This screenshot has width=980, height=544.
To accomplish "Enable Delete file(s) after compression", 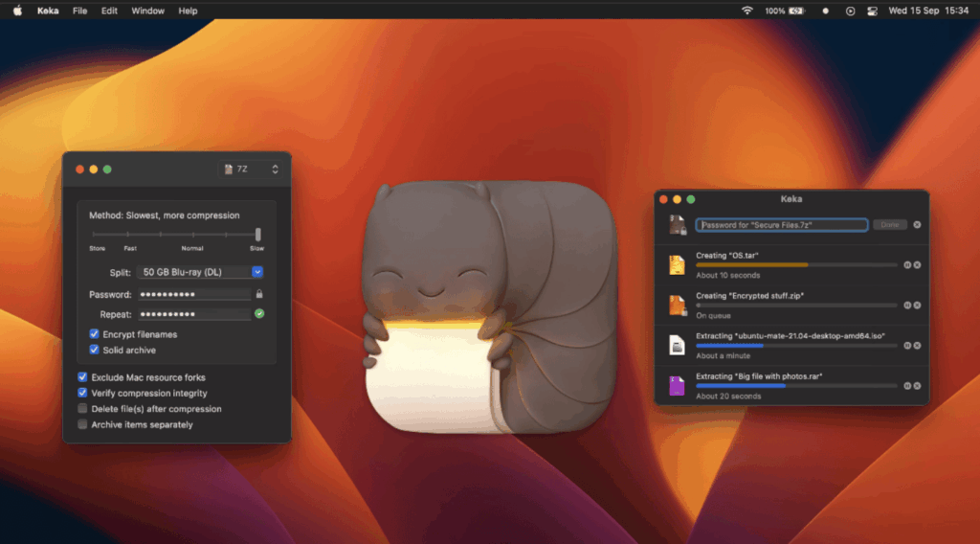I will [82, 408].
